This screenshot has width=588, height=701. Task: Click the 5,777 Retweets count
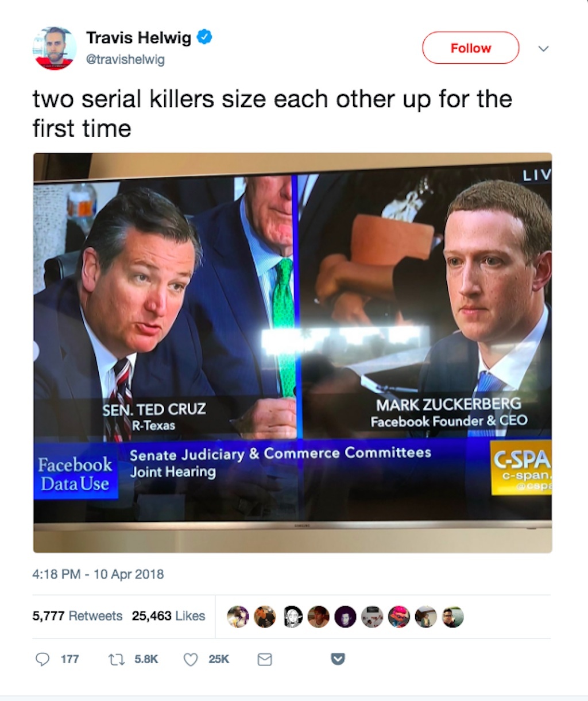tap(77, 616)
